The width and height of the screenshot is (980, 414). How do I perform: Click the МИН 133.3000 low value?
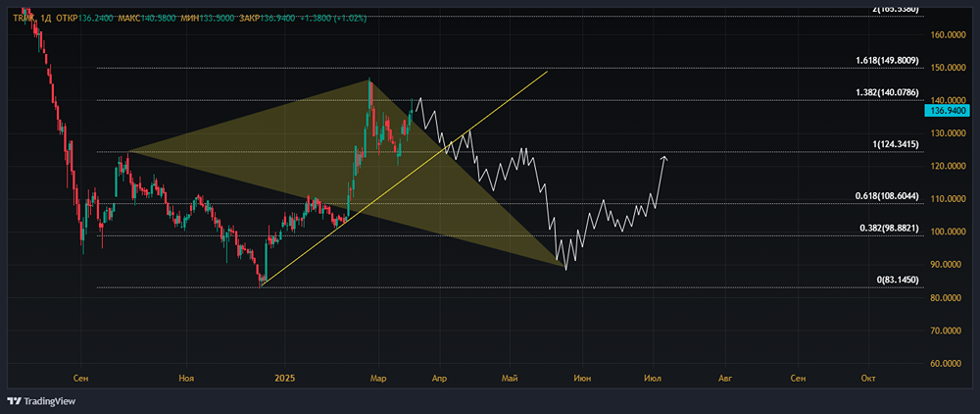[210, 19]
